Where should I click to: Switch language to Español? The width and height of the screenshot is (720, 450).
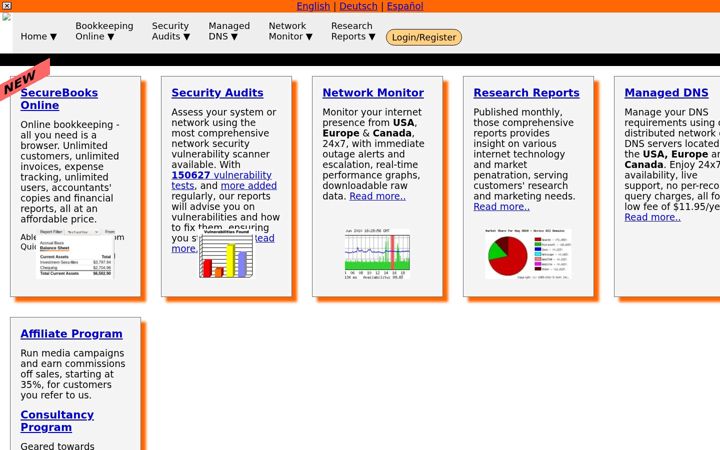pyautogui.click(x=405, y=6)
